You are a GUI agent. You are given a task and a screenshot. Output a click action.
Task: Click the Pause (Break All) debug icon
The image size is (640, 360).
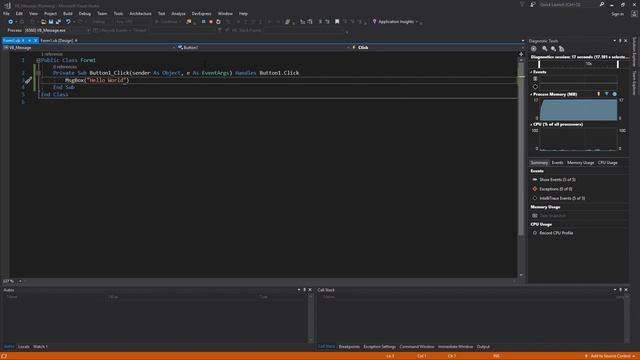203,22
